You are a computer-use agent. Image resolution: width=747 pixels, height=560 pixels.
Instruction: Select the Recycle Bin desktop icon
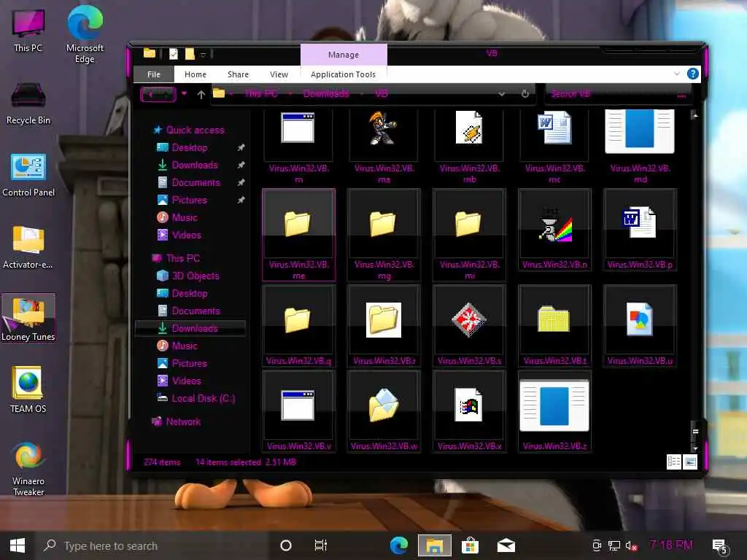point(28,104)
